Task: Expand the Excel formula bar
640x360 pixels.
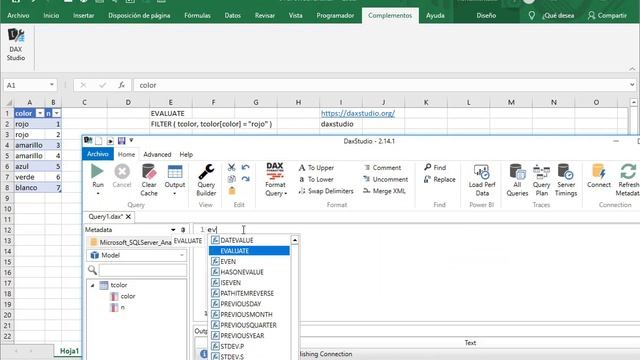Action: (632, 85)
